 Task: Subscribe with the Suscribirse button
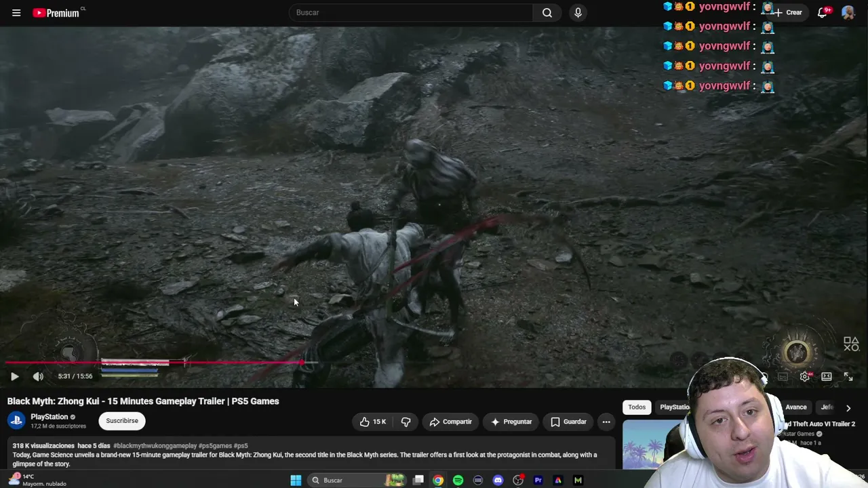pyautogui.click(x=122, y=421)
